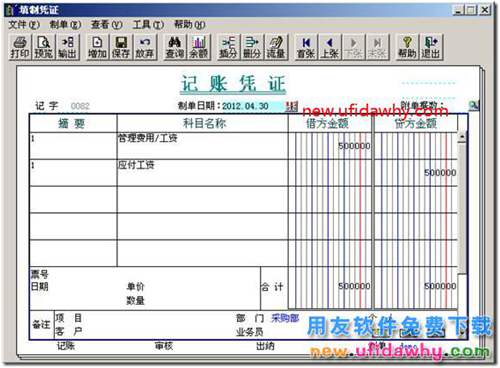Click the 科目名称 column header

pyautogui.click(x=202, y=123)
